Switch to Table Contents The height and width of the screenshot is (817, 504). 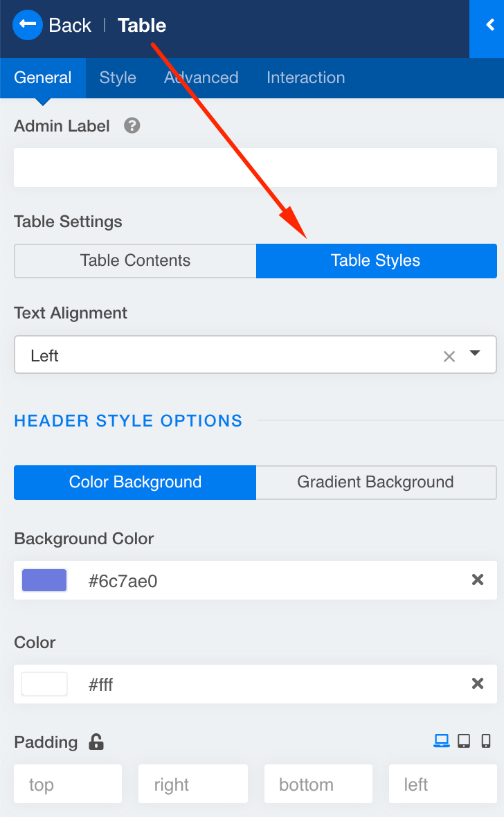[x=135, y=261]
